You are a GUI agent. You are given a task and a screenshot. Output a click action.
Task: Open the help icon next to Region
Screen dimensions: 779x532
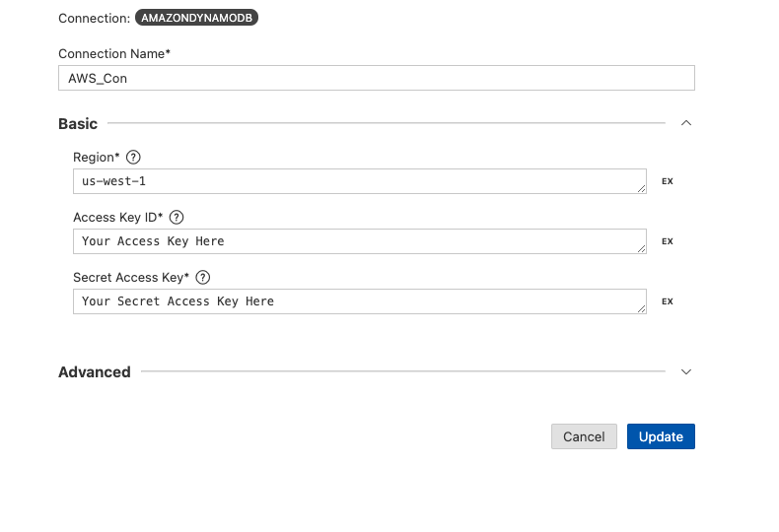point(133,158)
